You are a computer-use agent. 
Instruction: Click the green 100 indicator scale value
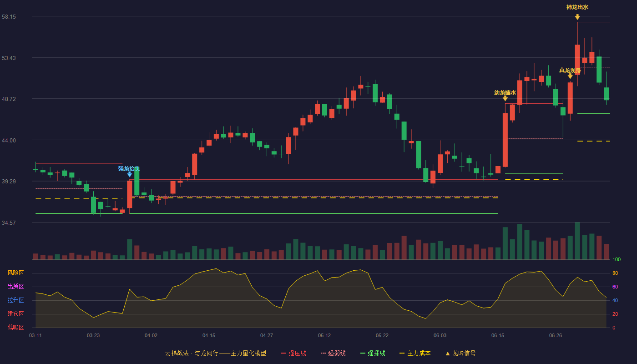[617, 260]
